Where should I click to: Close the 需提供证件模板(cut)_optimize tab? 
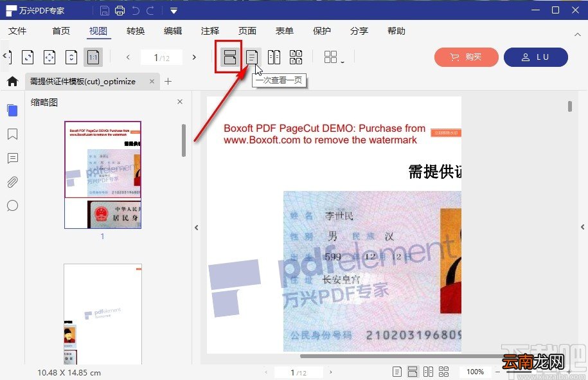(x=152, y=81)
